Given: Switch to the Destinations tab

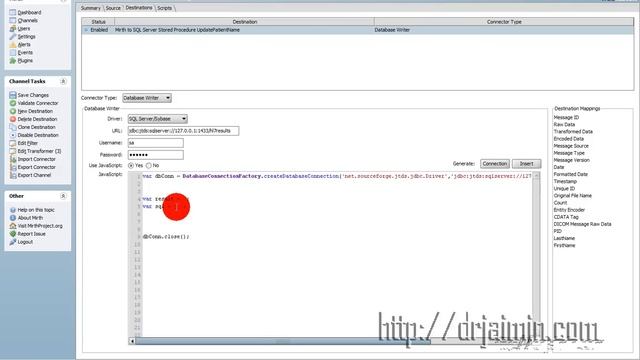Looking at the screenshot, I should (139, 8).
